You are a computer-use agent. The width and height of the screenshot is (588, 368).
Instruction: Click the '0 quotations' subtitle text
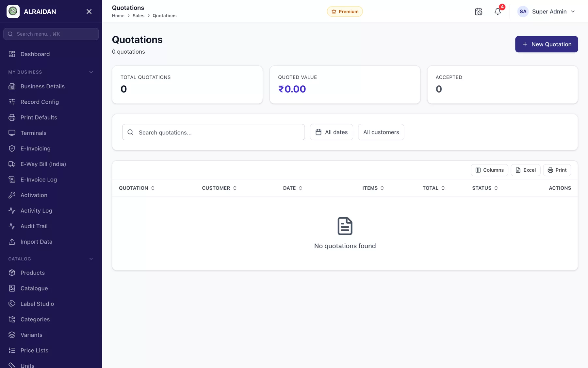[128, 52]
